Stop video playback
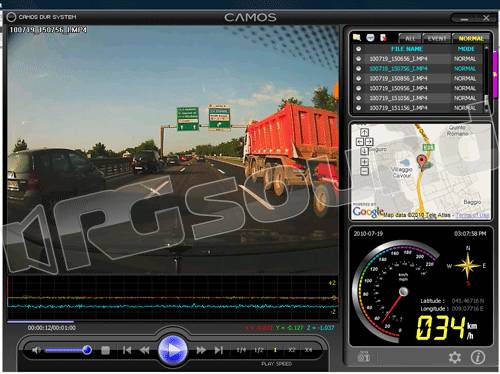Viewport: 500px width, 374px height. pos(105,350)
